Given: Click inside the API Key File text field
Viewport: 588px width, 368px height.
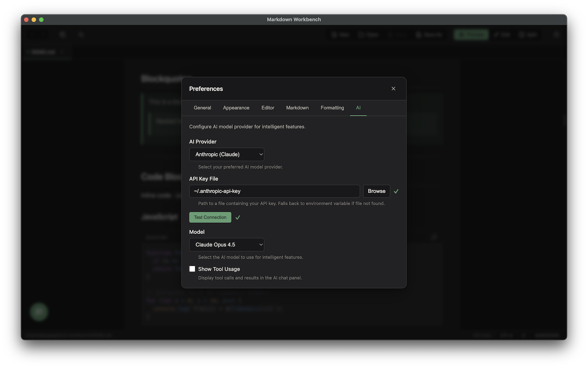Looking at the screenshot, I should click(x=274, y=191).
